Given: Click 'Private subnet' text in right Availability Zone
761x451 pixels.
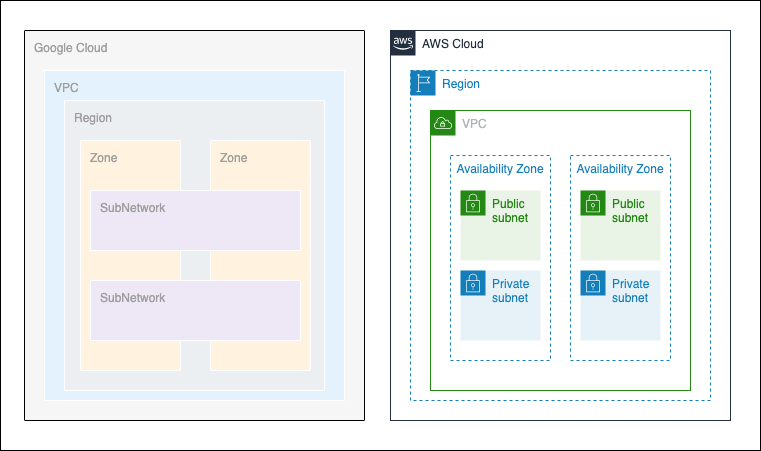Looking at the screenshot, I should pos(630,291).
